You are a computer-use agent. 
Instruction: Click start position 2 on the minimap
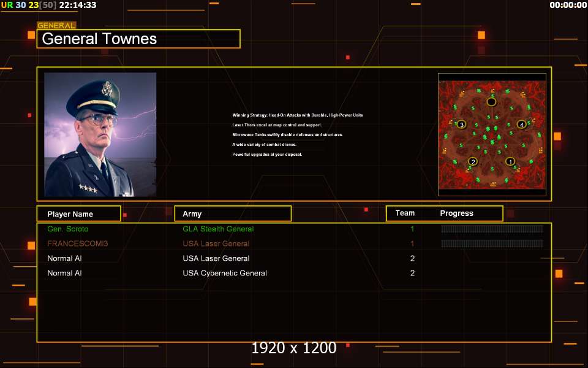coord(473,161)
